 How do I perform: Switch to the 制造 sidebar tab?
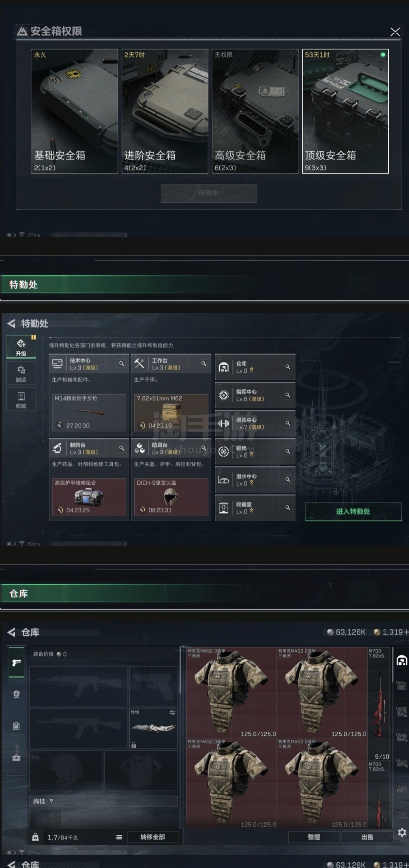pyautogui.click(x=21, y=373)
